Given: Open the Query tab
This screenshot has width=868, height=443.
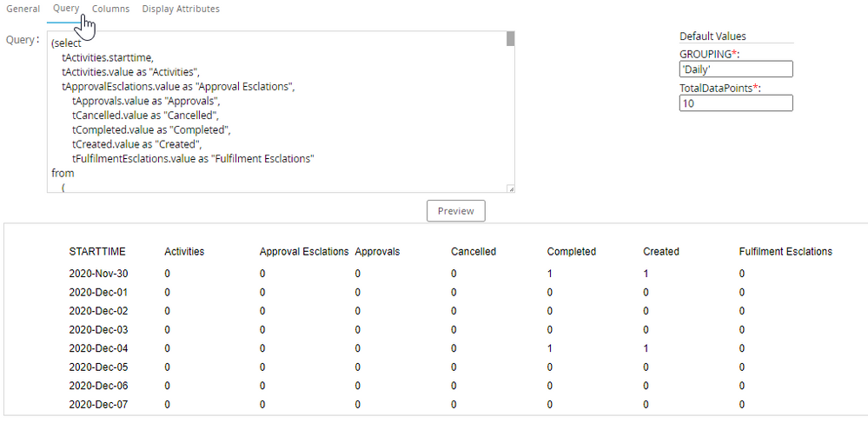Looking at the screenshot, I should [x=66, y=9].
